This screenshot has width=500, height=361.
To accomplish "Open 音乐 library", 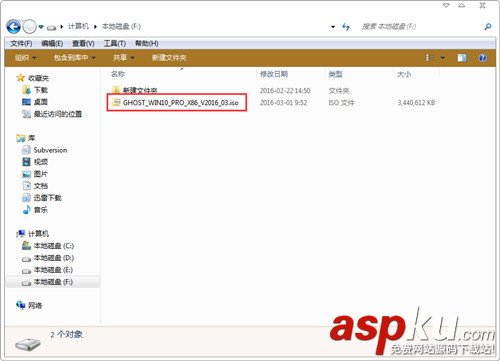I will tap(41, 210).
